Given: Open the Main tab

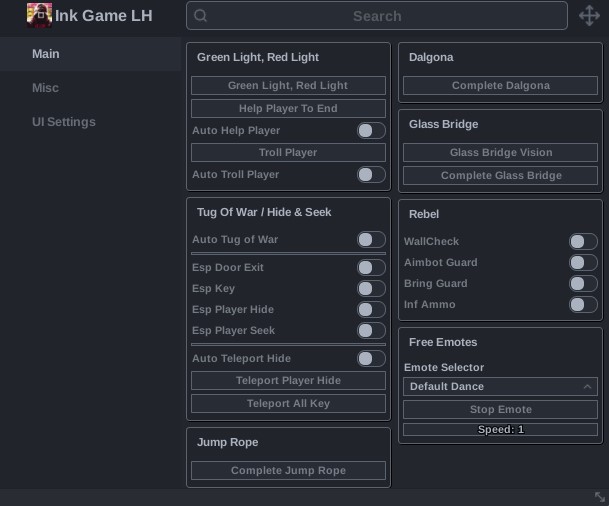Looking at the screenshot, I should 90,54.
